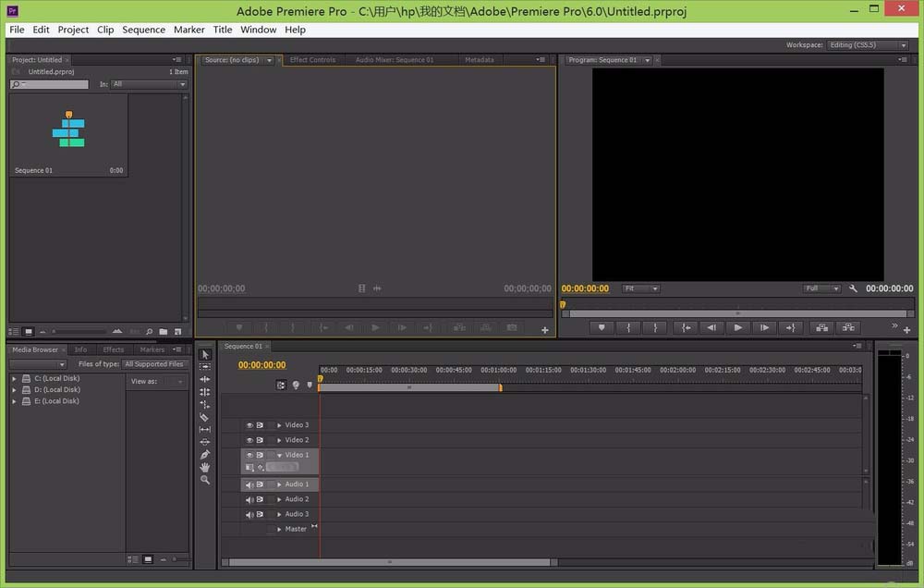This screenshot has height=588, width=924.
Task: Create a new bin with the folder icon
Action: pos(164,331)
